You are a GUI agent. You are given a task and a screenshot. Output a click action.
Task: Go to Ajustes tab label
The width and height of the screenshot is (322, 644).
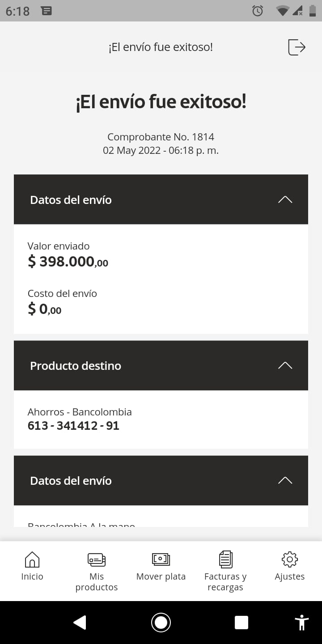click(290, 576)
